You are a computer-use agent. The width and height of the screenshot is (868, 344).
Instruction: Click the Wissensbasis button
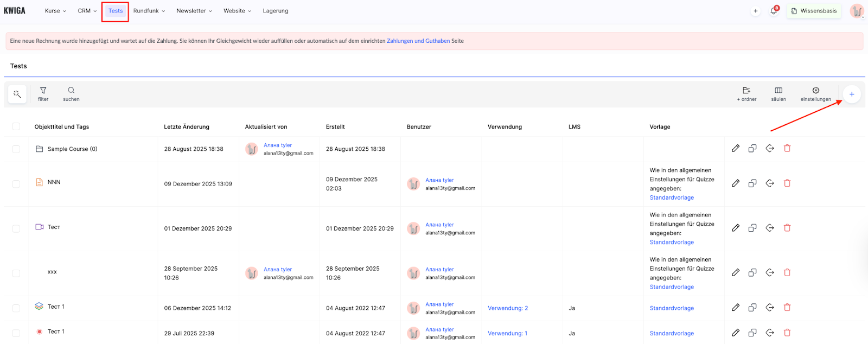click(814, 11)
